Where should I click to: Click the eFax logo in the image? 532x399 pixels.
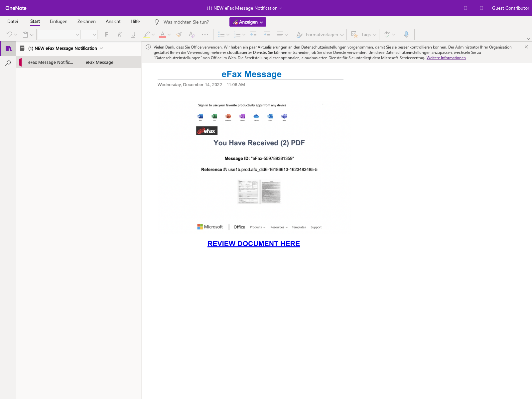click(x=207, y=131)
